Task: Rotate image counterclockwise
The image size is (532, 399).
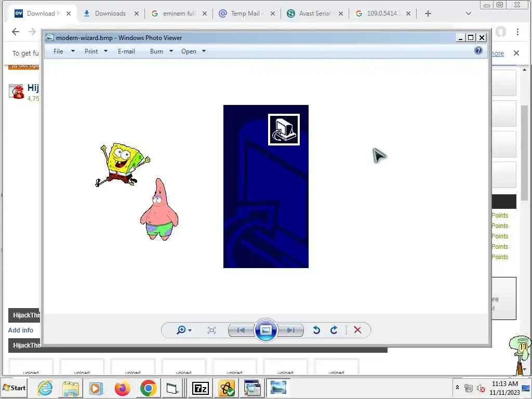Action: 316,330
